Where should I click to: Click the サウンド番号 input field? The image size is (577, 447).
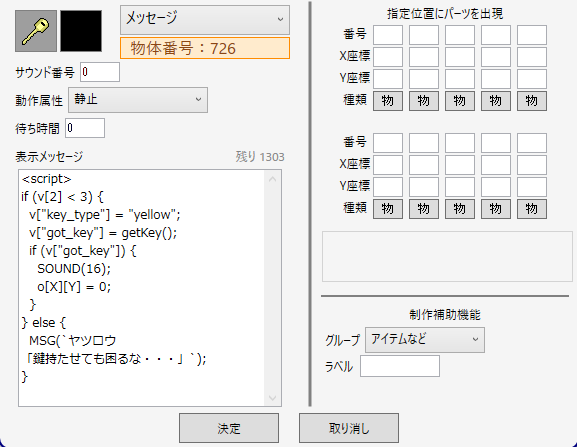tap(100, 72)
